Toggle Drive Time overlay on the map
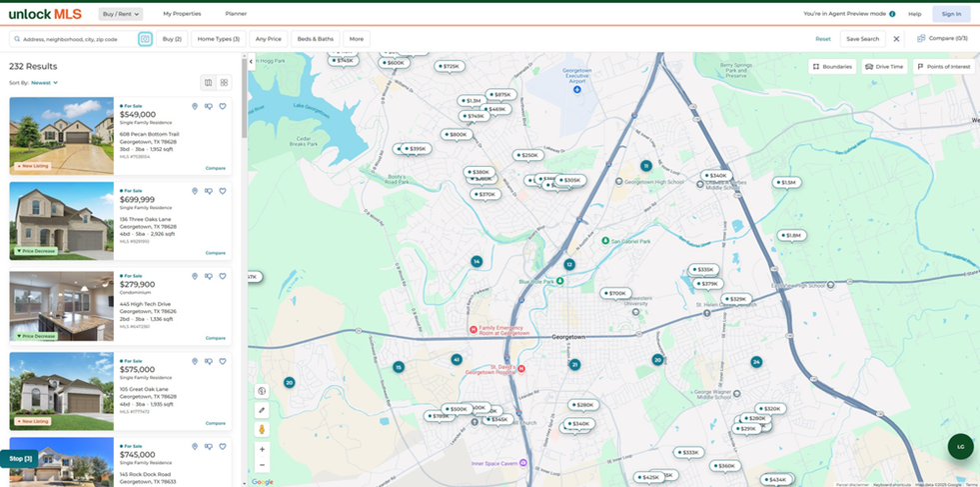This screenshot has height=487, width=980. (884, 66)
